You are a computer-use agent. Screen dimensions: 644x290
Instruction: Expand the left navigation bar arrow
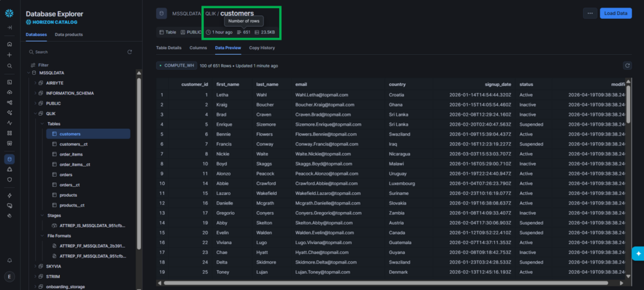9,28
